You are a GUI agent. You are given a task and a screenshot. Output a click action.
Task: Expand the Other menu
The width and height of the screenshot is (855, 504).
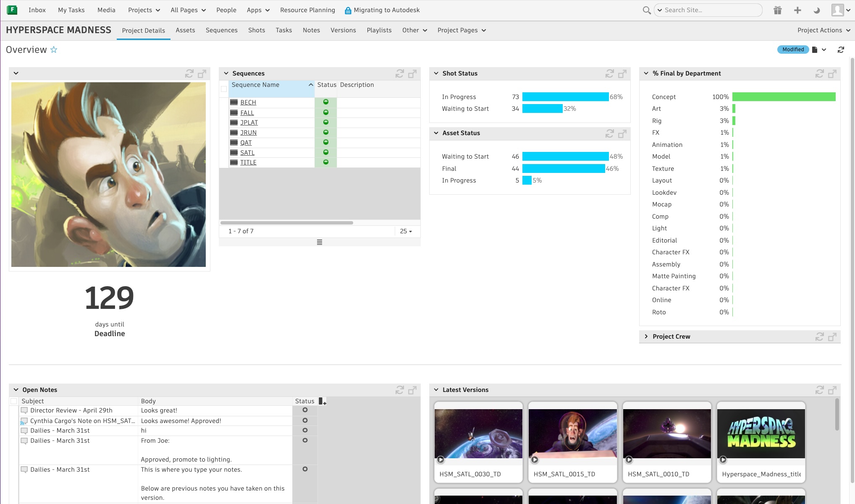414,30
